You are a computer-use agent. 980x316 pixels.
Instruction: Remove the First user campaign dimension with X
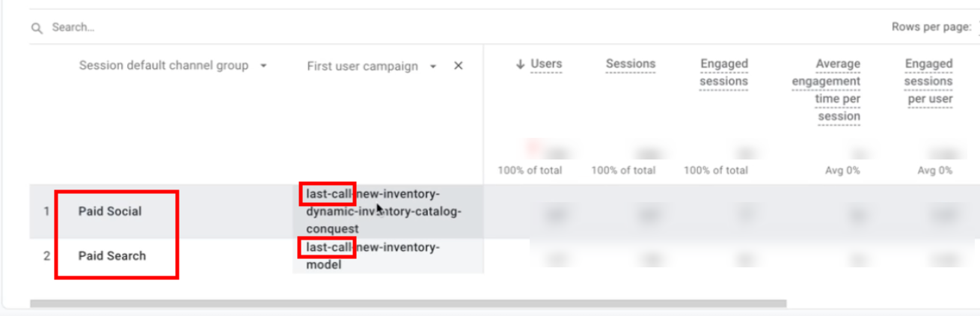click(459, 66)
